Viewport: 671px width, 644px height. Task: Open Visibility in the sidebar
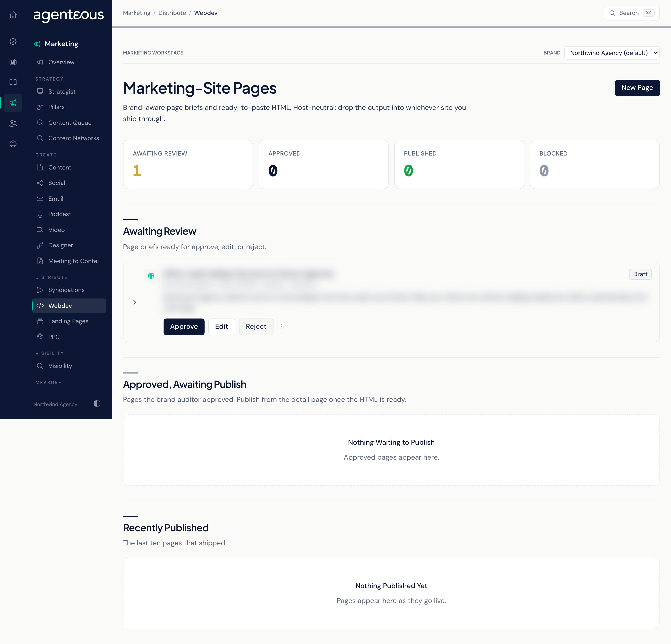tap(69, 366)
